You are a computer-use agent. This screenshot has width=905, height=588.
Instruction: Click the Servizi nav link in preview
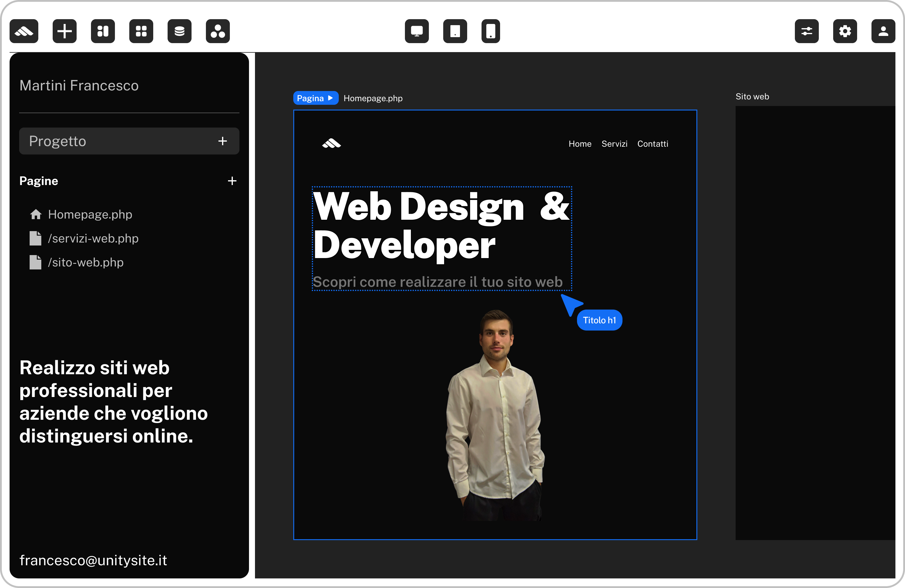(614, 144)
